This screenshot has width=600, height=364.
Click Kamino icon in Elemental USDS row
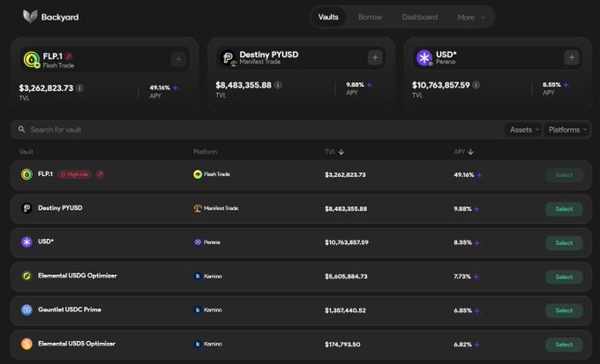click(x=198, y=344)
